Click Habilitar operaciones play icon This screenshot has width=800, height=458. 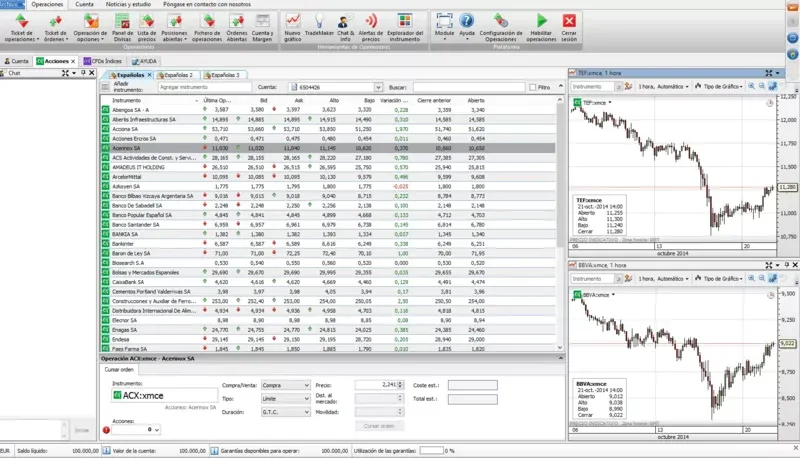tap(541, 21)
